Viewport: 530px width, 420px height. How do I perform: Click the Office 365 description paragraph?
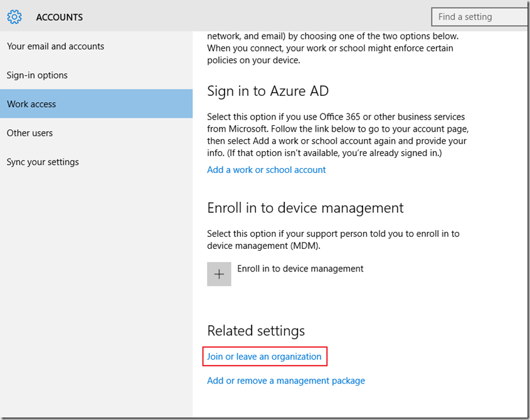[x=337, y=134]
